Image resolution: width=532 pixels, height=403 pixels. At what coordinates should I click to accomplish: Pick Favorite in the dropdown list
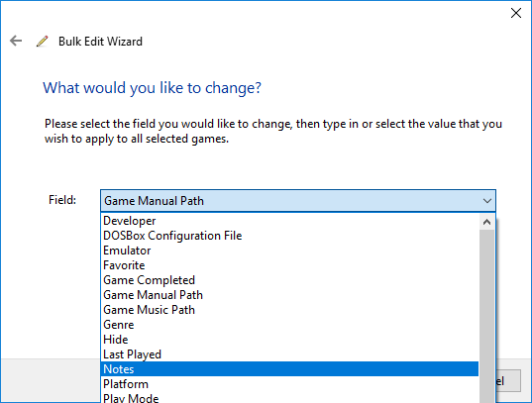pos(289,265)
